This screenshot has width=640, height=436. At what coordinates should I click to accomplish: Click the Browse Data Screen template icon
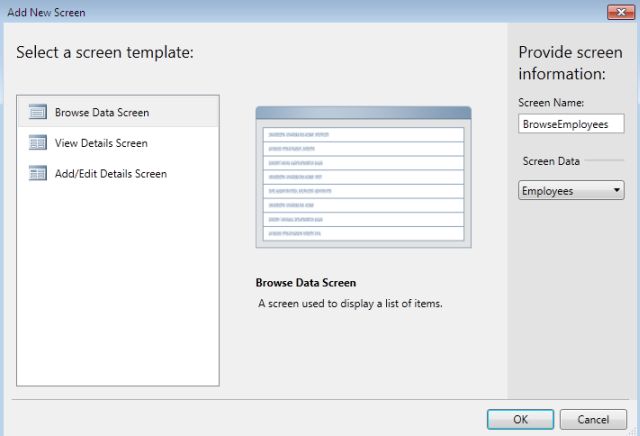[x=38, y=112]
